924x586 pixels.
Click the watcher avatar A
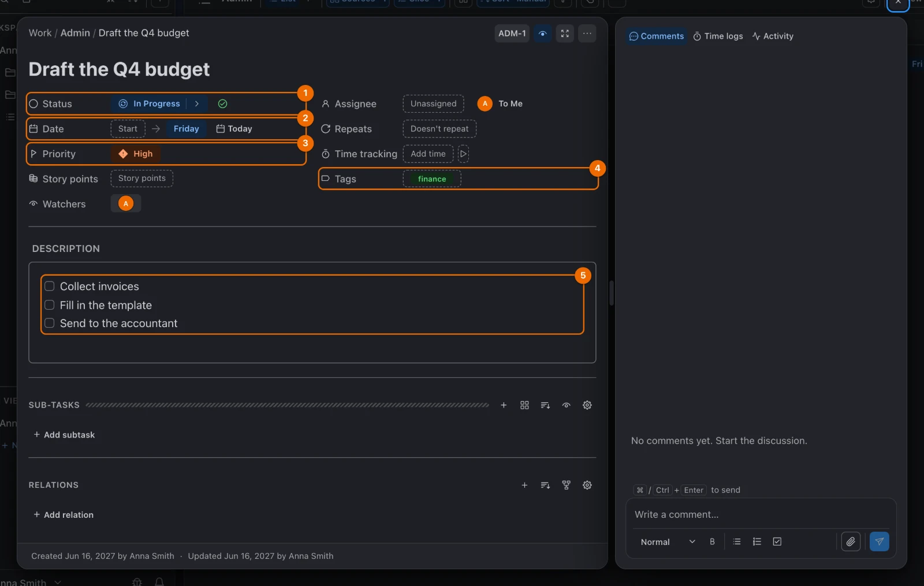click(x=126, y=203)
